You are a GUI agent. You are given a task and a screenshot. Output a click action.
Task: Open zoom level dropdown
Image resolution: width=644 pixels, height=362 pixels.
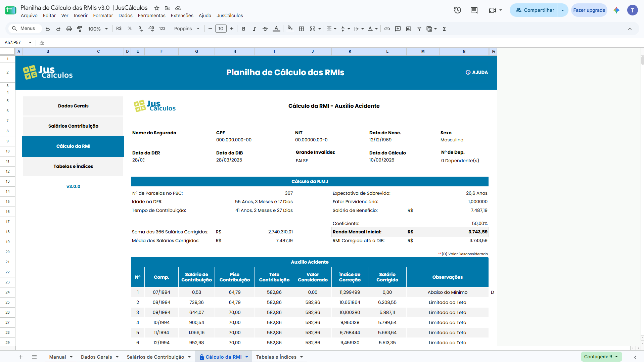98,29
